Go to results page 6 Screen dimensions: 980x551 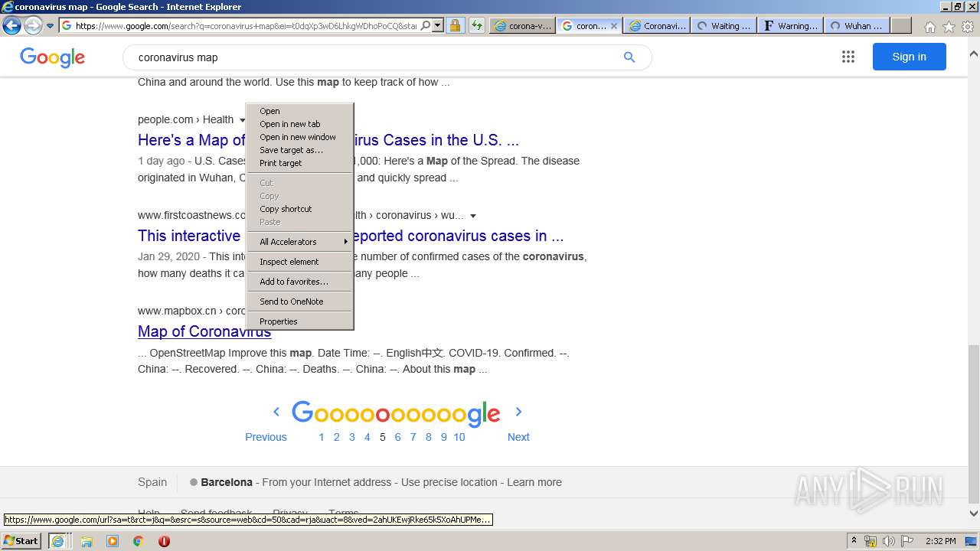[x=397, y=437]
